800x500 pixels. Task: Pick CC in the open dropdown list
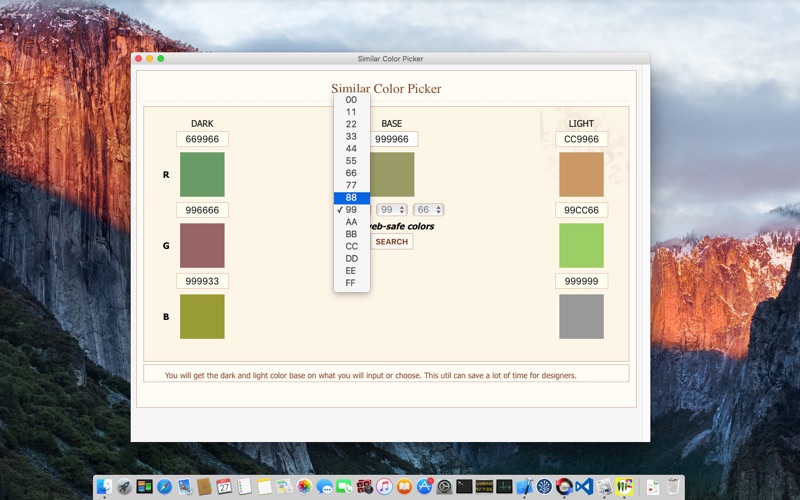point(352,246)
